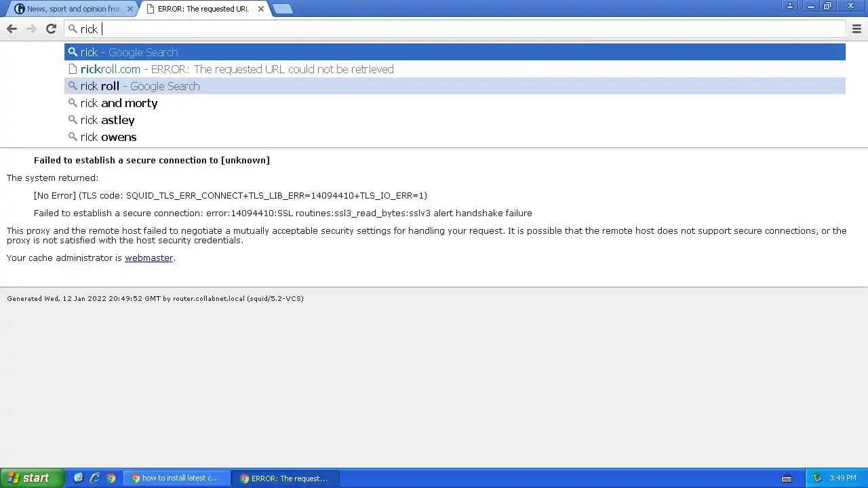The width and height of the screenshot is (868, 488).
Task: Click the network tray icon beside the clock
Action: coord(817,478)
